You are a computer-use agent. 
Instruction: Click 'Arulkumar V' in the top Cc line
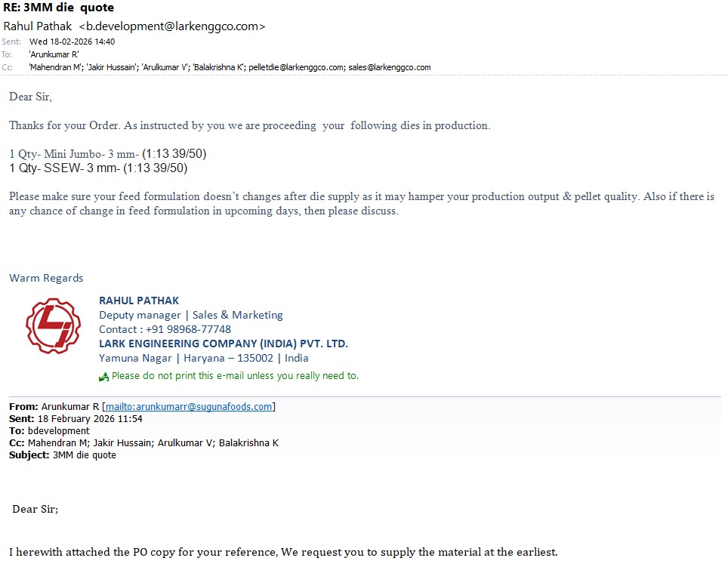tap(165, 67)
